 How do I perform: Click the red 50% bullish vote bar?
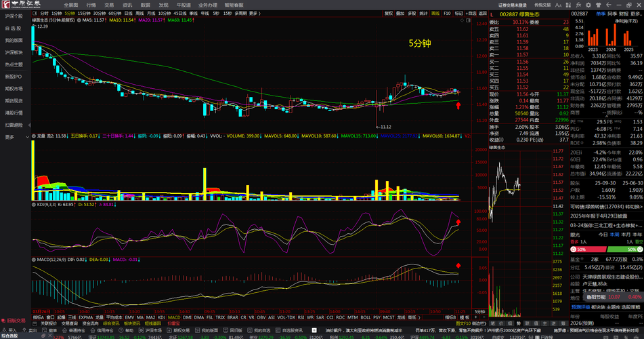point(588,250)
